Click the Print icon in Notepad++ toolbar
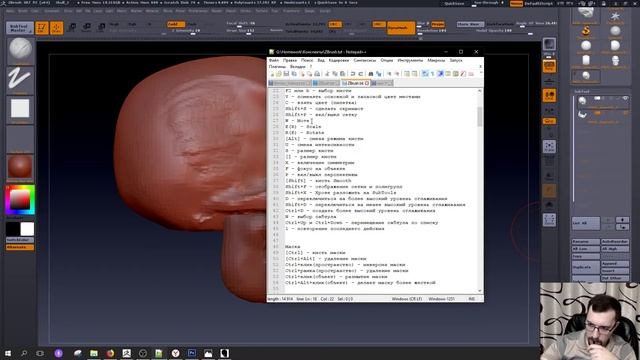This screenshot has width=640, height=360. [317, 74]
